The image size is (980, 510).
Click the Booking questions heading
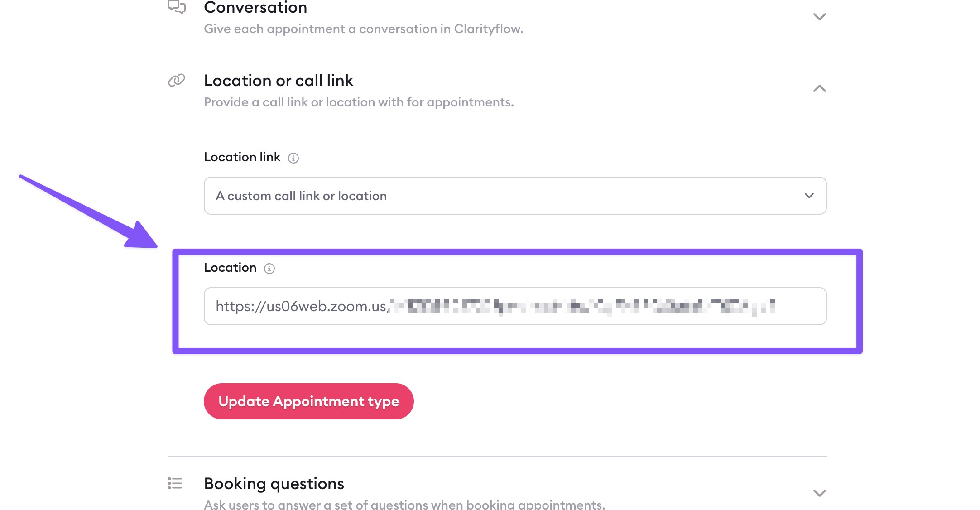point(274,483)
